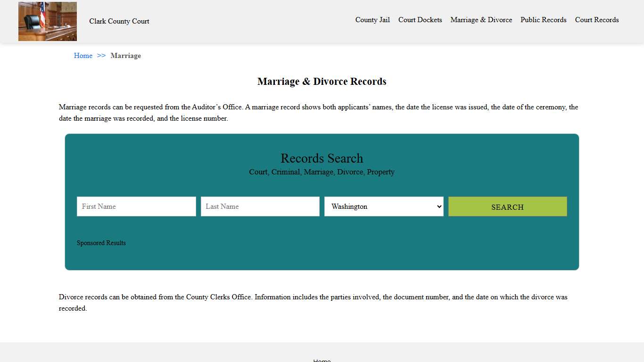The image size is (644, 362).
Task: Select the Marriage & Divorce menu item
Action: point(481,20)
